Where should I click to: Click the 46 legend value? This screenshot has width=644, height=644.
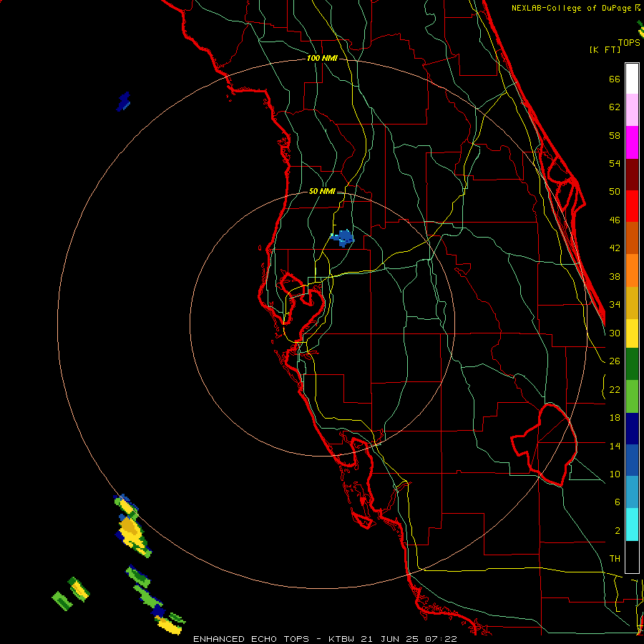coord(615,220)
